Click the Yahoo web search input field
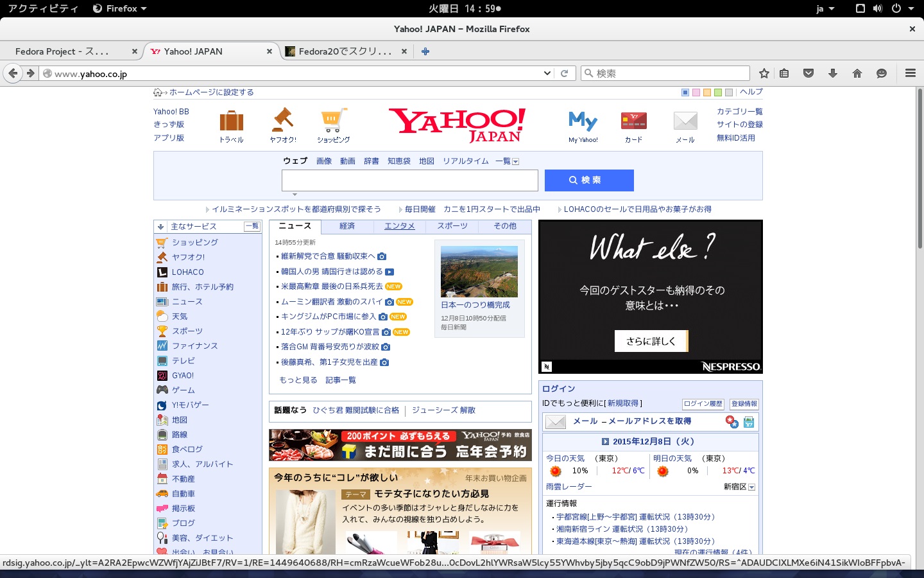The width and height of the screenshot is (924, 578). 409,180
